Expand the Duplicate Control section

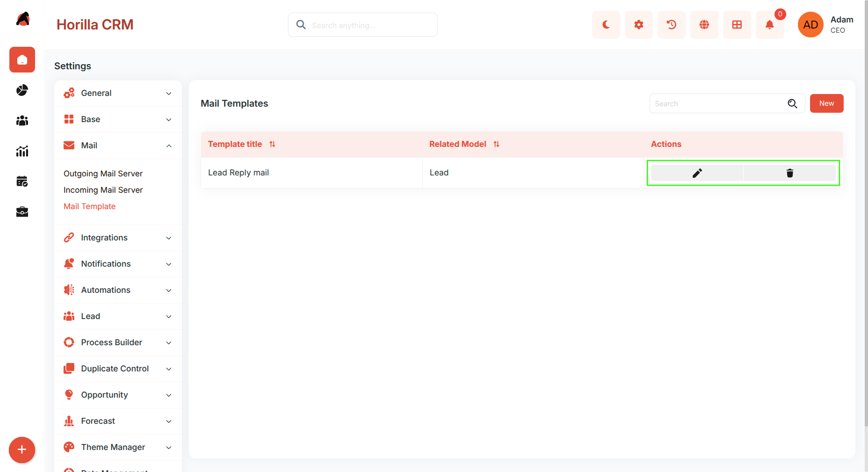[118, 369]
